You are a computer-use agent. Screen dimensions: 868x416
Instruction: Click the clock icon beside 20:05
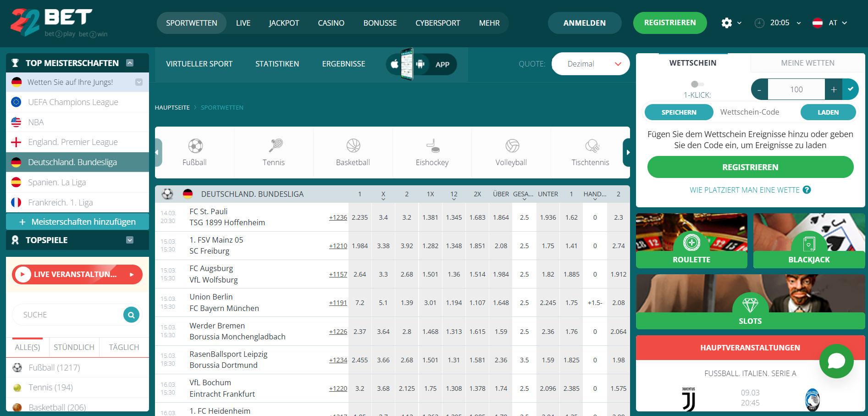[x=759, y=23]
